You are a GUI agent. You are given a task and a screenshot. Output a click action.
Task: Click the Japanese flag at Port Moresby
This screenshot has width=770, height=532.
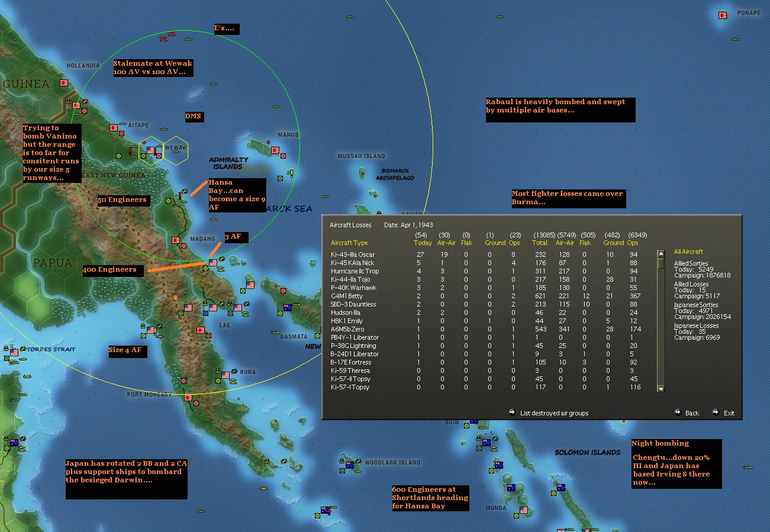(x=188, y=398)
